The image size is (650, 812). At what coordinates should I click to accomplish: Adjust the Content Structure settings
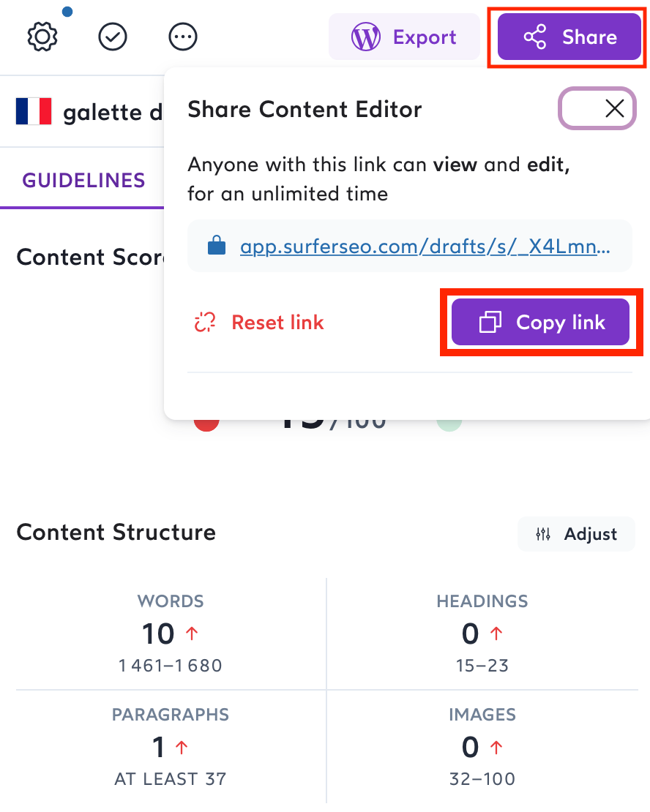[x=576, y=534]
